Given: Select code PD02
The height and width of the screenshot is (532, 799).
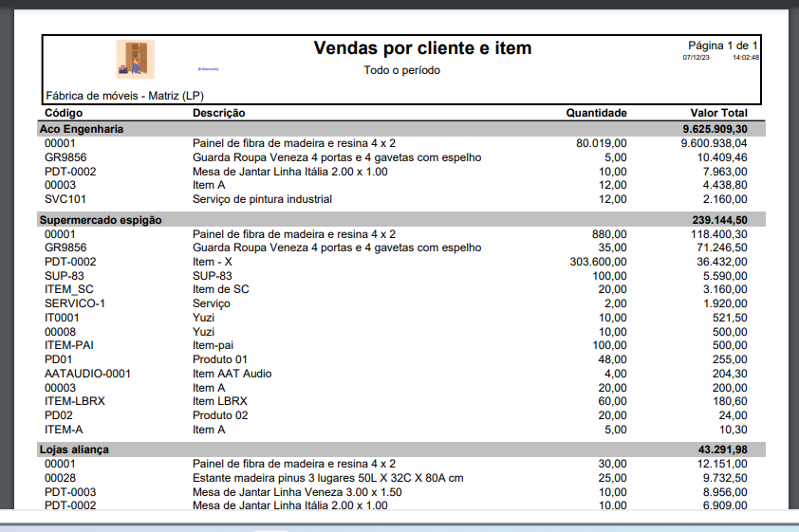Looking at the screenshot, I should (58, 416).
